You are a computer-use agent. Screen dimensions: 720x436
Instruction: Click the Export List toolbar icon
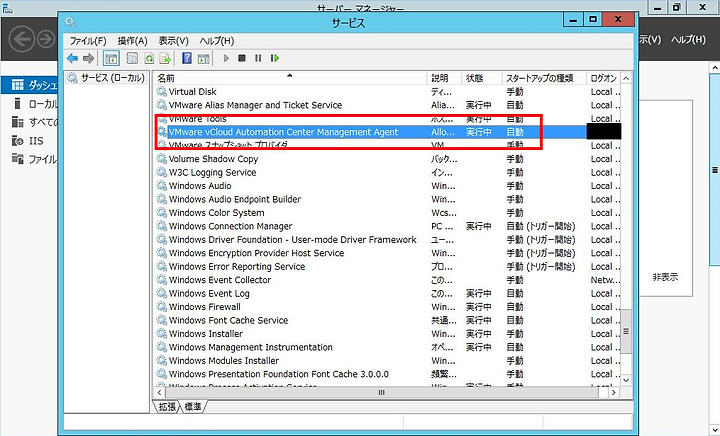[165, 58]
